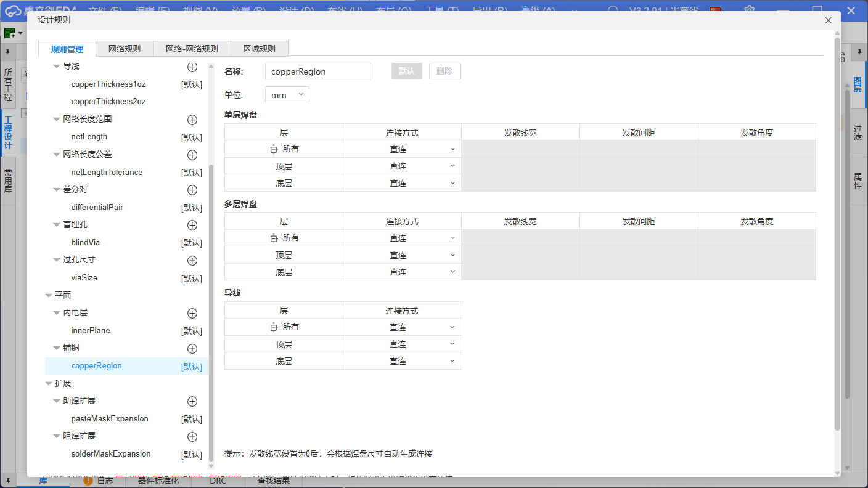868x488 pixels.
Task: Switch to the 网络规则 tab
Action: (125, 49)
